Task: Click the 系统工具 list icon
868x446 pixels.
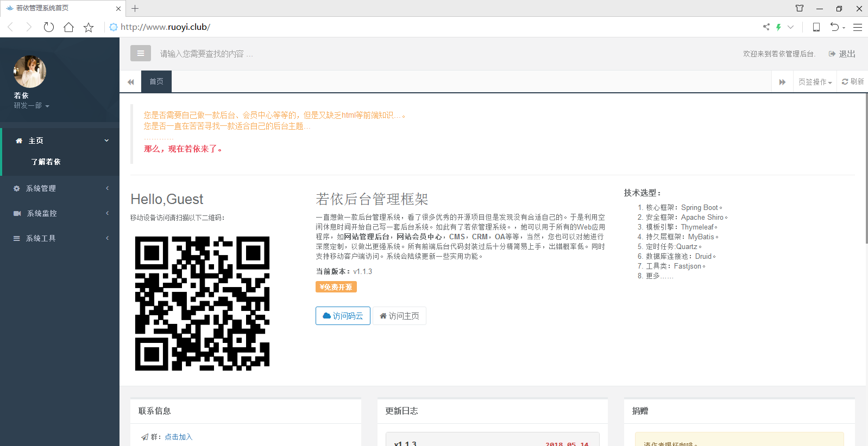Action: [x=17, y=238]
